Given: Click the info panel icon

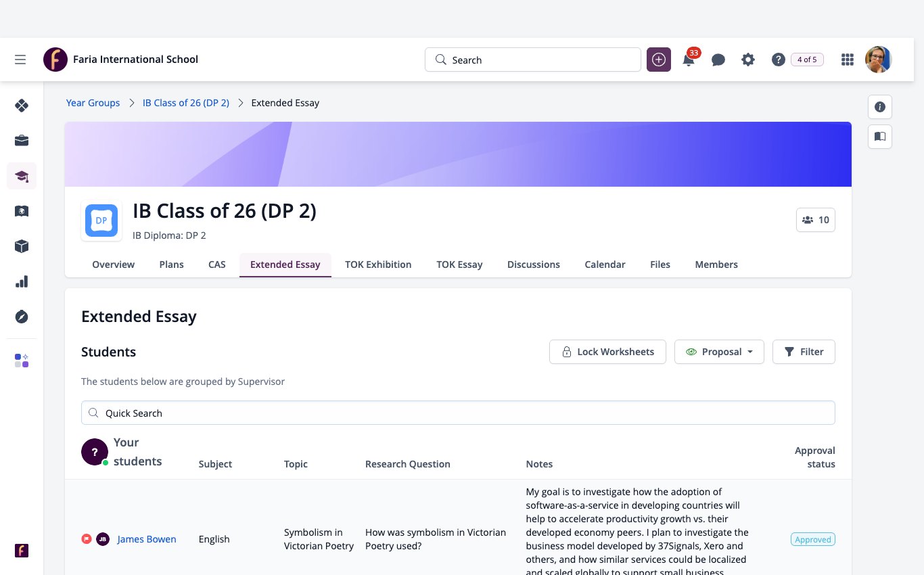Looking at the screenshot, I should pyautogui.click(x=880, y=107).
